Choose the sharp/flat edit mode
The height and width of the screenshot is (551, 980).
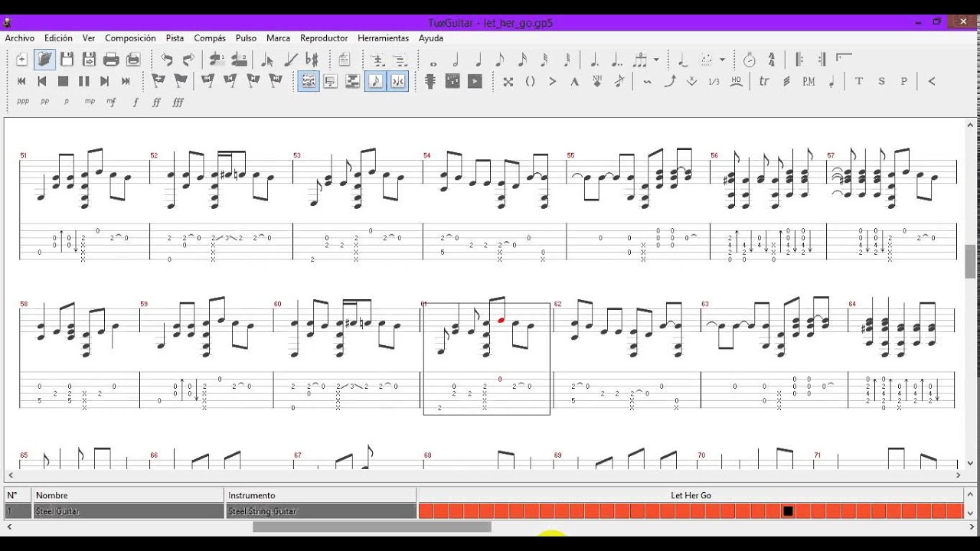[312, 59]
